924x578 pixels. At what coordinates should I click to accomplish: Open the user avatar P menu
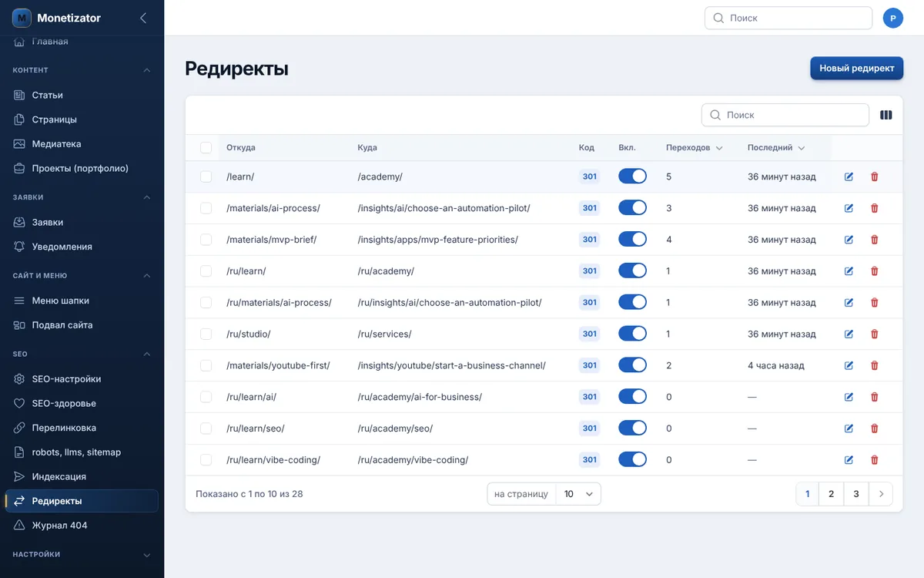click(x=893, y=18)
